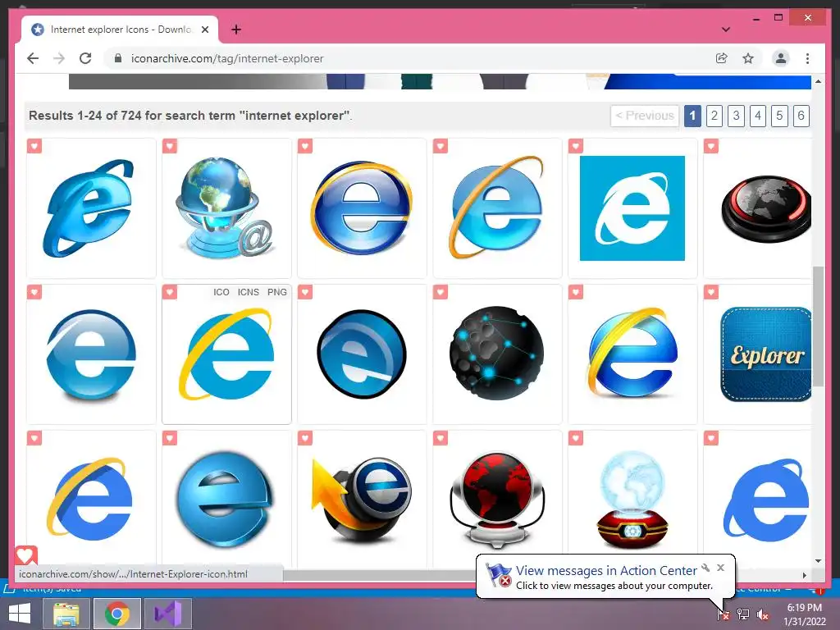Viewport: 840px width, 630px height.
Task: Open the large favorites heart at bottom left
Action: click(x=25, y=555)
